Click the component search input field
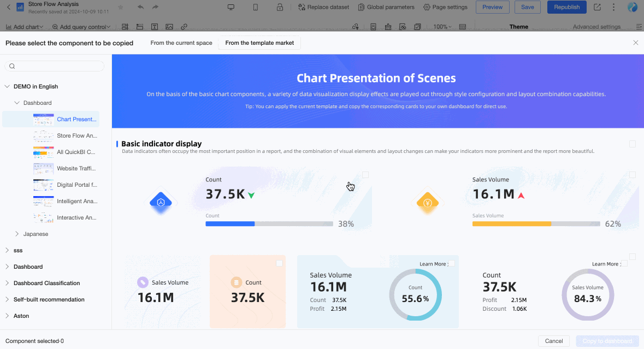The width and height of the screenshot is (644, 349). 54,66
